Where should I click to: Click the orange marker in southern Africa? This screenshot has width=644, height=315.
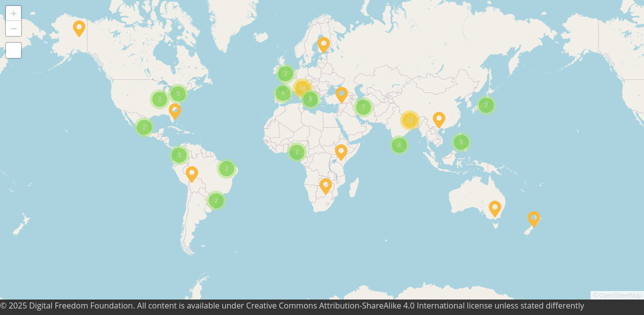point(325,186)
